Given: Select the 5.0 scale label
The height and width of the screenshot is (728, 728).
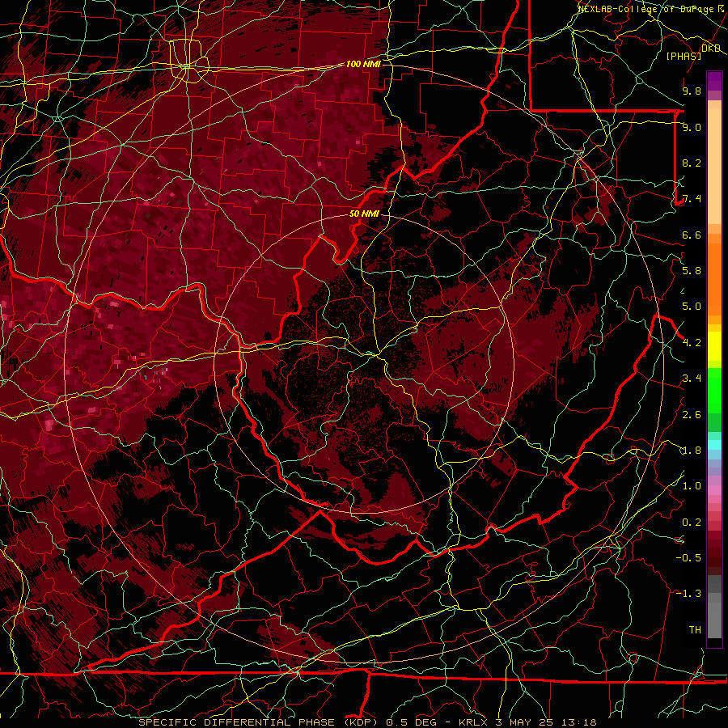Looking at the screenshot, I should (x=692, y=307).
